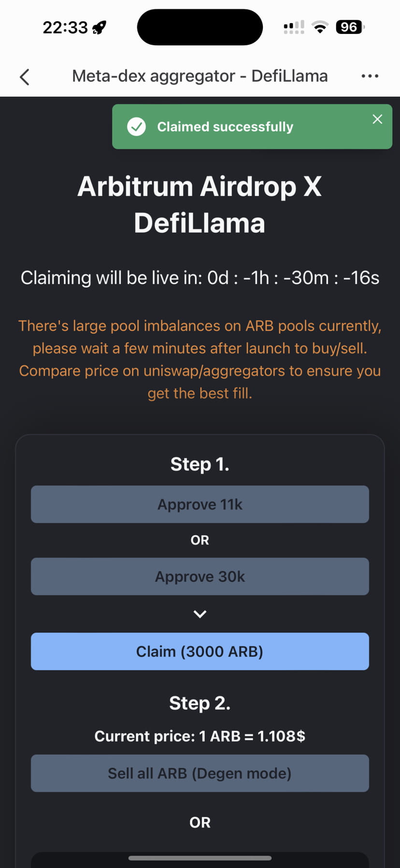Image resolution: width=400 pixels, height=868 pixels.
Task: Tap the green checkmark icon in the toast
Action: point(136,127)
